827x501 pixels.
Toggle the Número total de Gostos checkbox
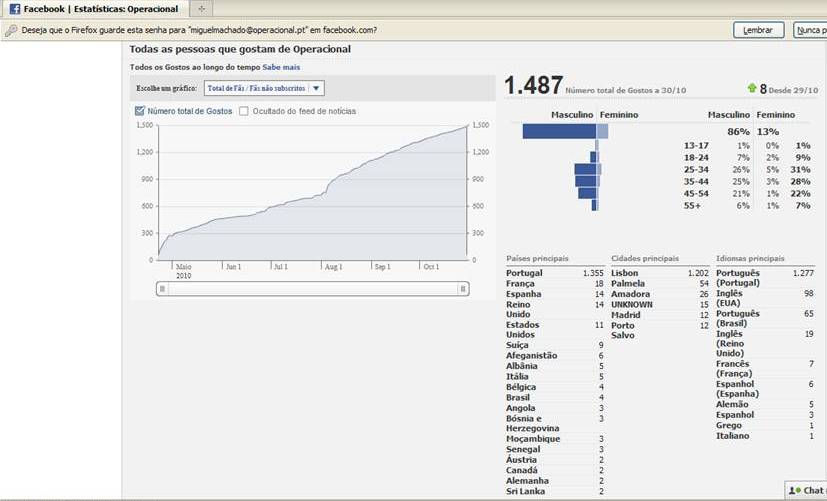click(140, 111)
